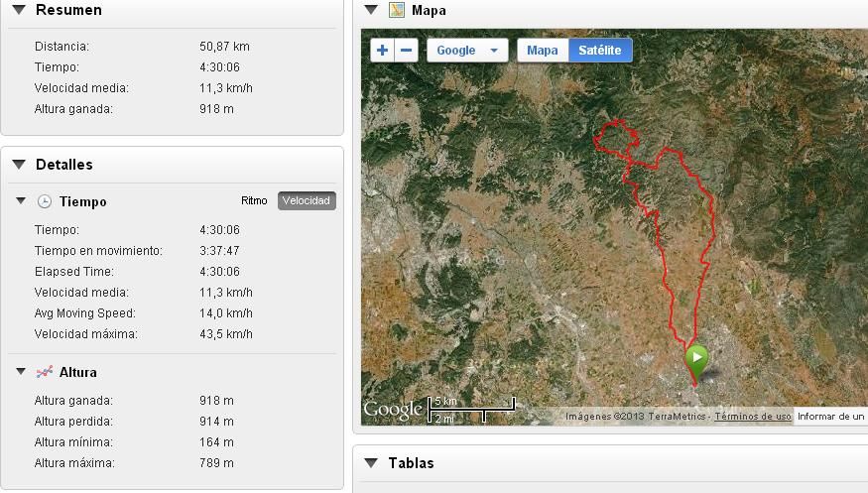This screenshot has width=868, height=493.
Task: Select the Velocidad toggle
Action: tap(307, 200)
